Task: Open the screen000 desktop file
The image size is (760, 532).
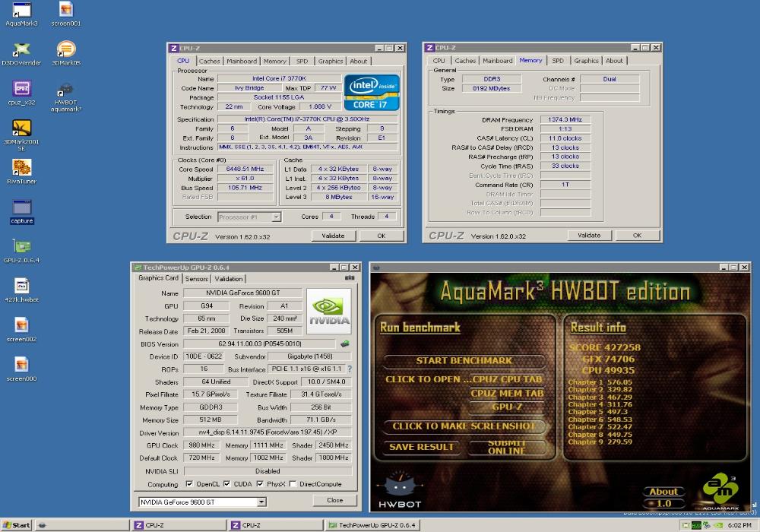Action: click(21, 371)
